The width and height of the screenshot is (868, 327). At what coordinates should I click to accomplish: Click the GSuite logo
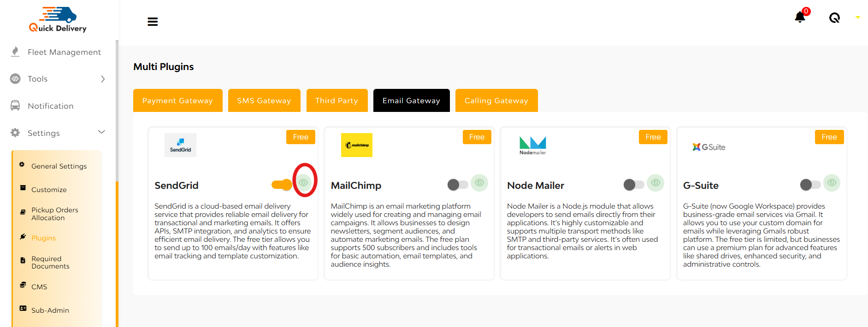point(709,147)
